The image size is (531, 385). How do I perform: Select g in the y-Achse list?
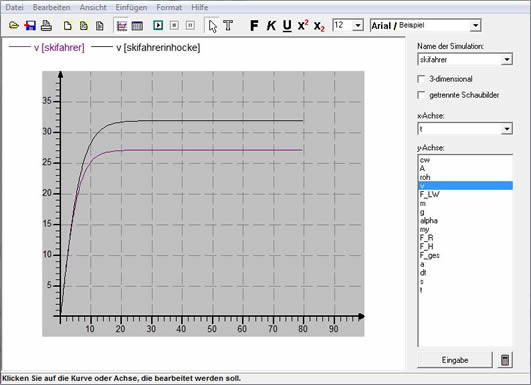465,212
